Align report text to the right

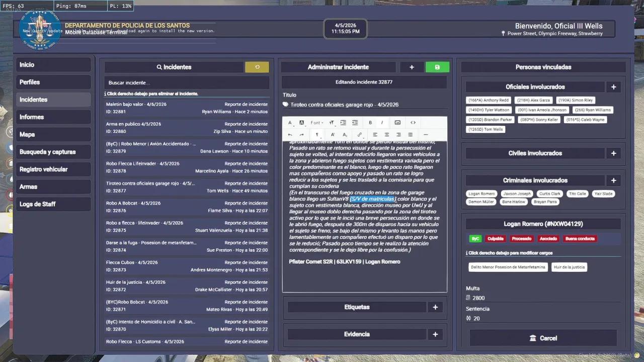pyautogui.click(x=398, y=135)
